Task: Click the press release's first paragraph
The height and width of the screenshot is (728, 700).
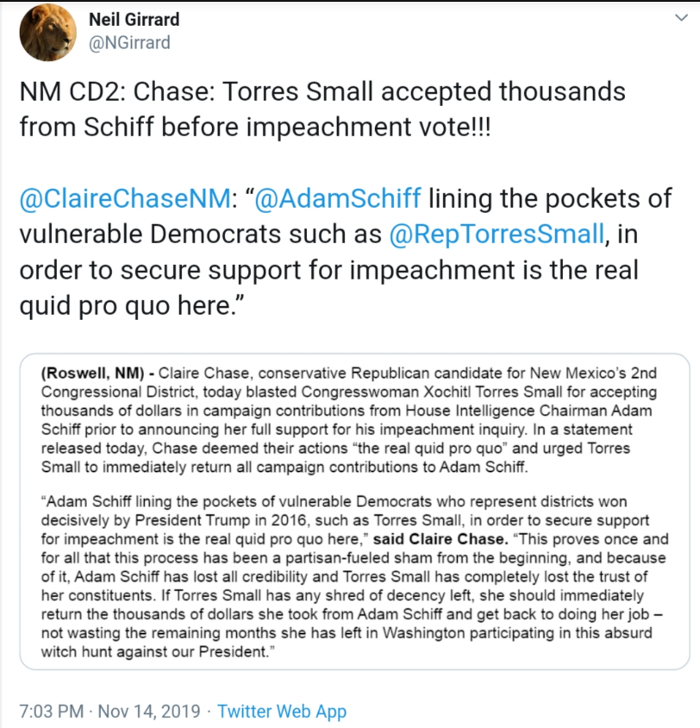Action: pos(349,420)
